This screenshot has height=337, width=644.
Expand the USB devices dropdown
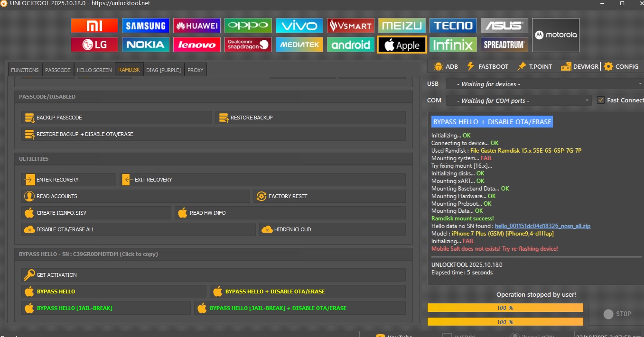[x=544, y=84]
